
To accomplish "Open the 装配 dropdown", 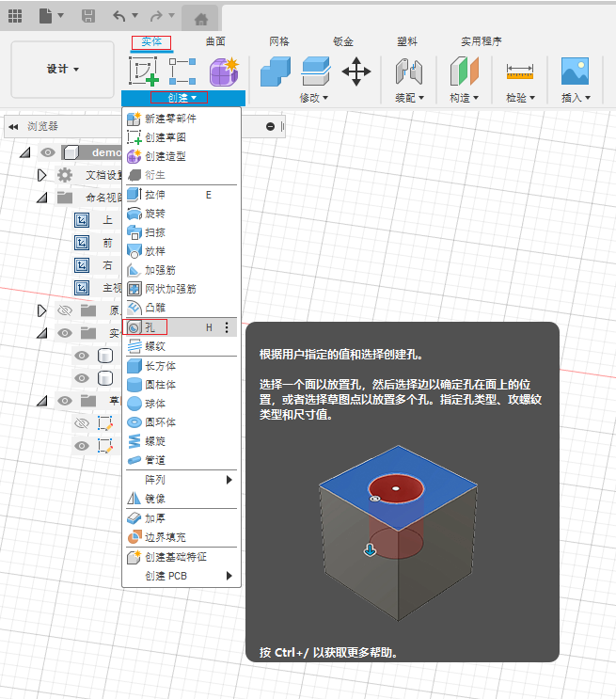I will [409, 98].
